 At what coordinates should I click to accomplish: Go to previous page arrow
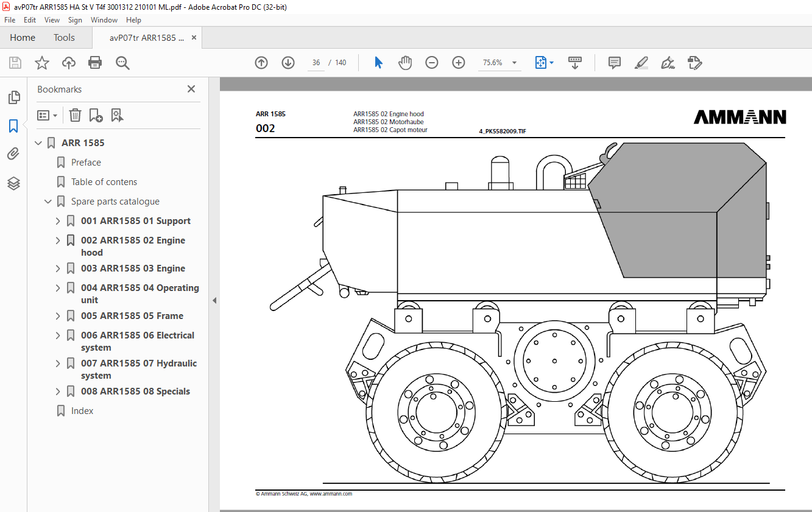pyautogui.click(x=261, y=63)
